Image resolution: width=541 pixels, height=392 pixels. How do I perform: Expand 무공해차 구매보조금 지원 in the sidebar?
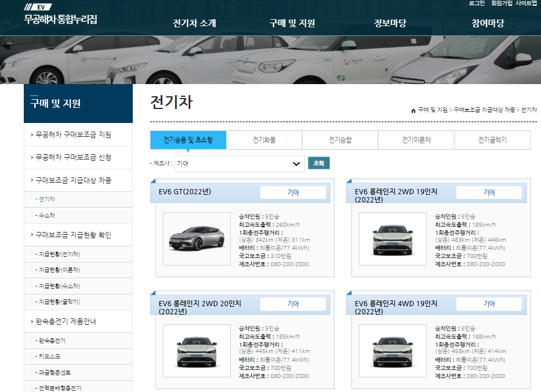tap(78, 135)
